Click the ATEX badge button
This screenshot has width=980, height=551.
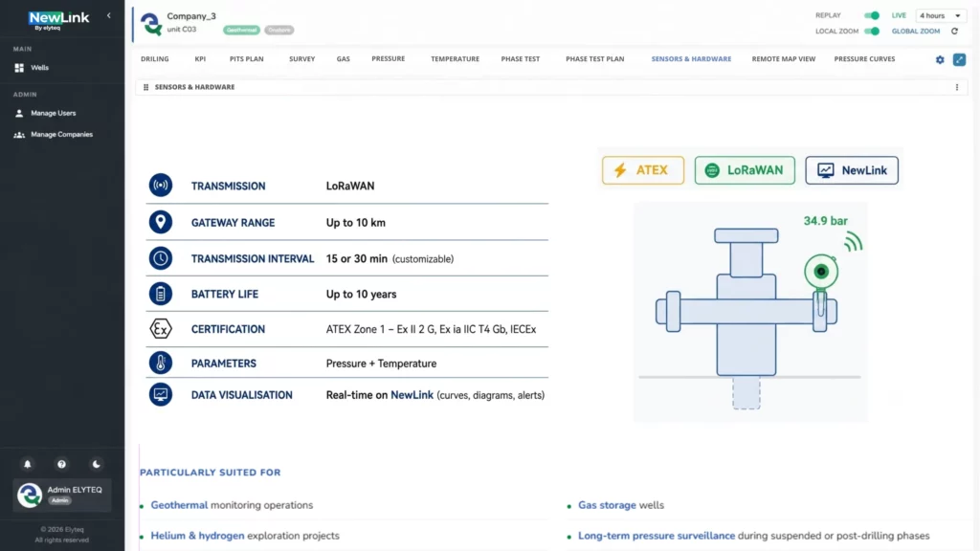[643, 170]
